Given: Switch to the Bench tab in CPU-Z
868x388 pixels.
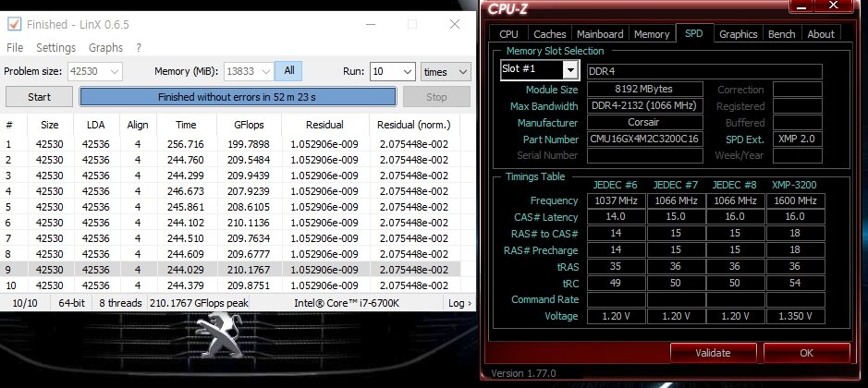Looking at the screenshot, I should point(782,34).
